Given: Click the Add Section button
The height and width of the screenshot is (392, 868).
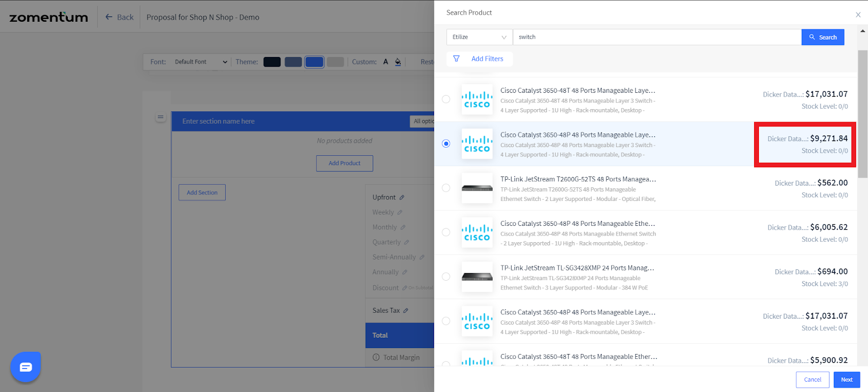Looking at the screenshot, I should coord(202,193).
